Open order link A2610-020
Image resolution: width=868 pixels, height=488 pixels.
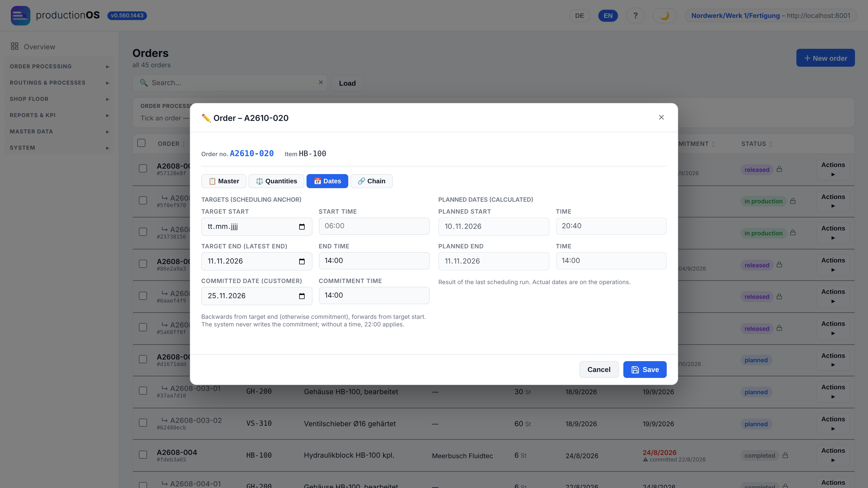252,153
